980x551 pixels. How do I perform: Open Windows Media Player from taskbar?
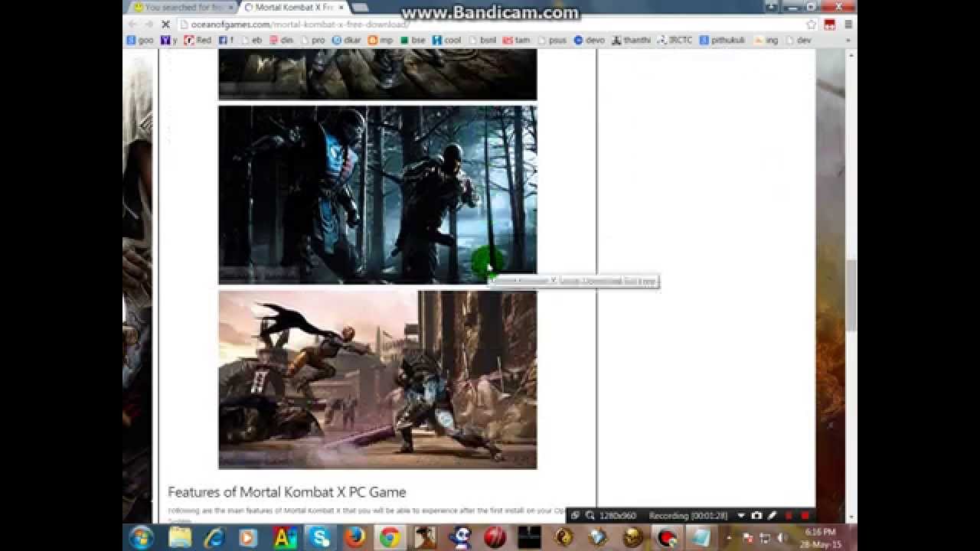click(248, 537)
